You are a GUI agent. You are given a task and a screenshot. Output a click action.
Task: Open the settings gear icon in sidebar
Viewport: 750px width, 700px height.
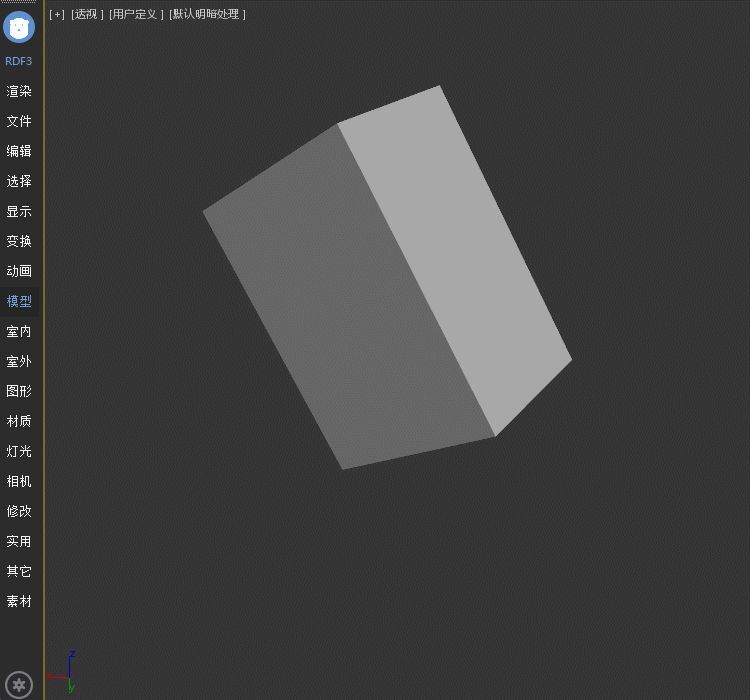(x=19, y=685)
